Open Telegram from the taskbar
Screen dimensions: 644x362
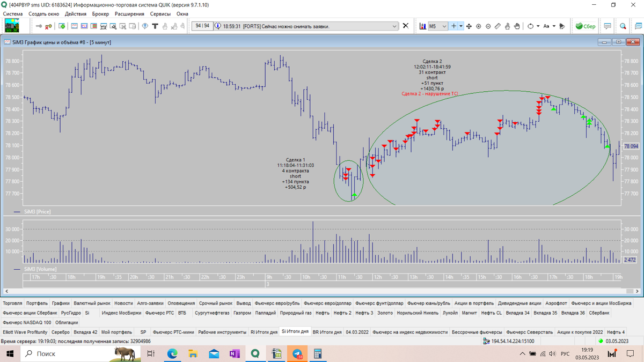(x=297, y=354)
